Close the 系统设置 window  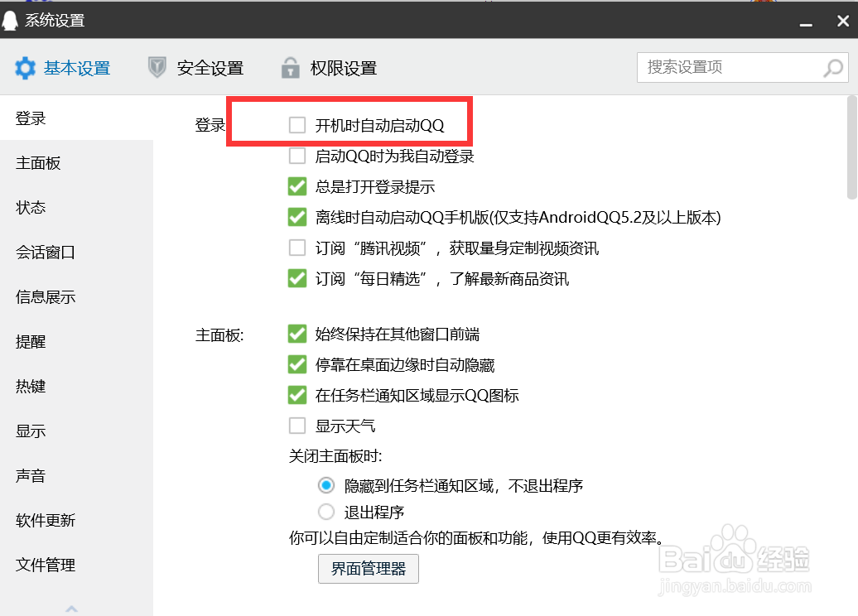[x=843, y=21]
